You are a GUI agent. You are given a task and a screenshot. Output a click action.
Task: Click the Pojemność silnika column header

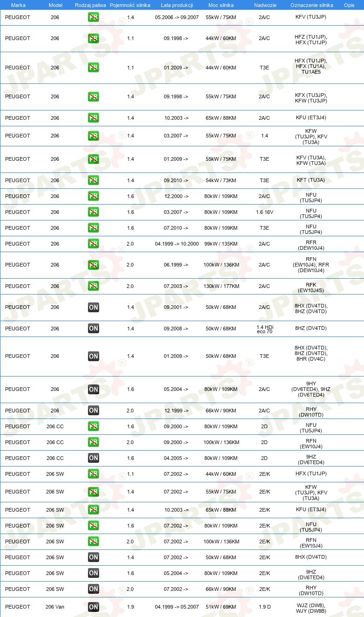pyautogui.click(x=130, y=5)
